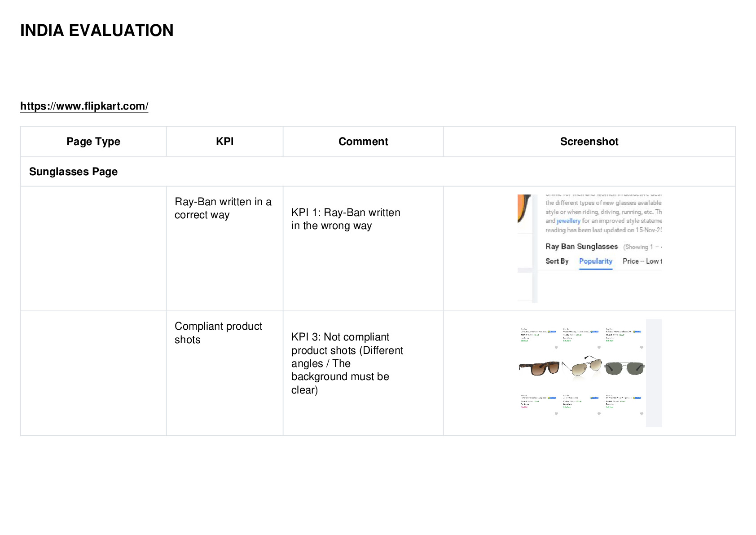
Task: Click the heart icon above the aviator sunglasses
Action: tap(599, 347)
